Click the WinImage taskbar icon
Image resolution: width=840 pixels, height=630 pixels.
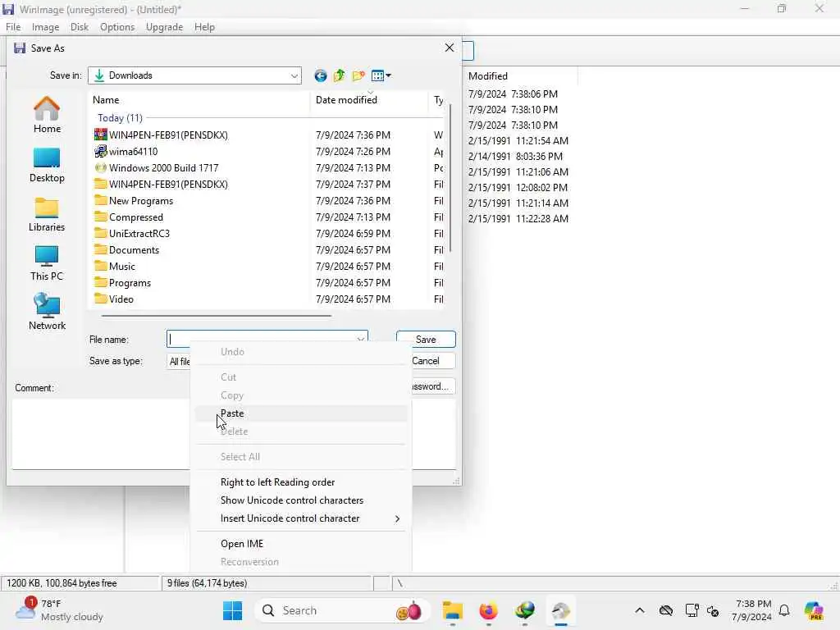[560, 610]
